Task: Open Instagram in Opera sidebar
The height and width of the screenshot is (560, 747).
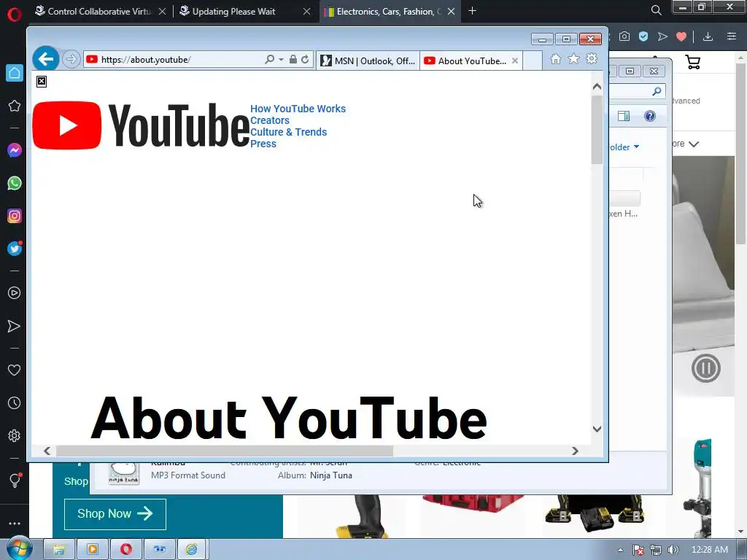Action: 15,216
